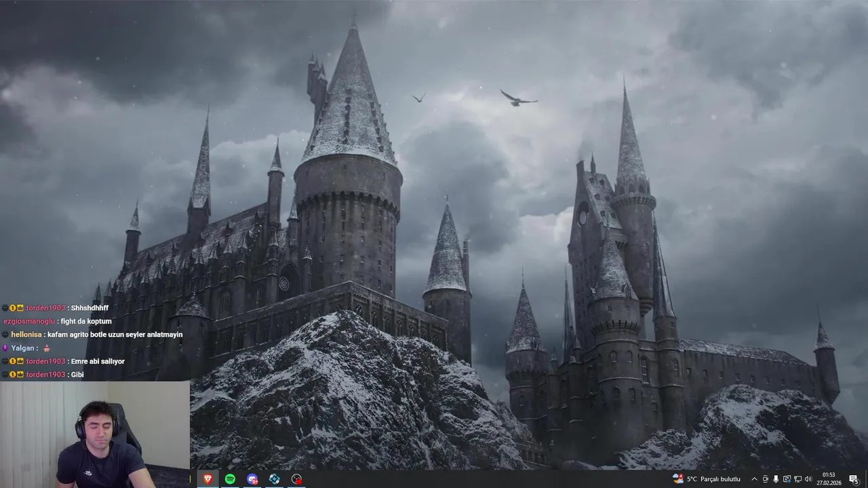Open Discord from the taskbar
Screen dimensions: 868x488
[x=252, y=479]
